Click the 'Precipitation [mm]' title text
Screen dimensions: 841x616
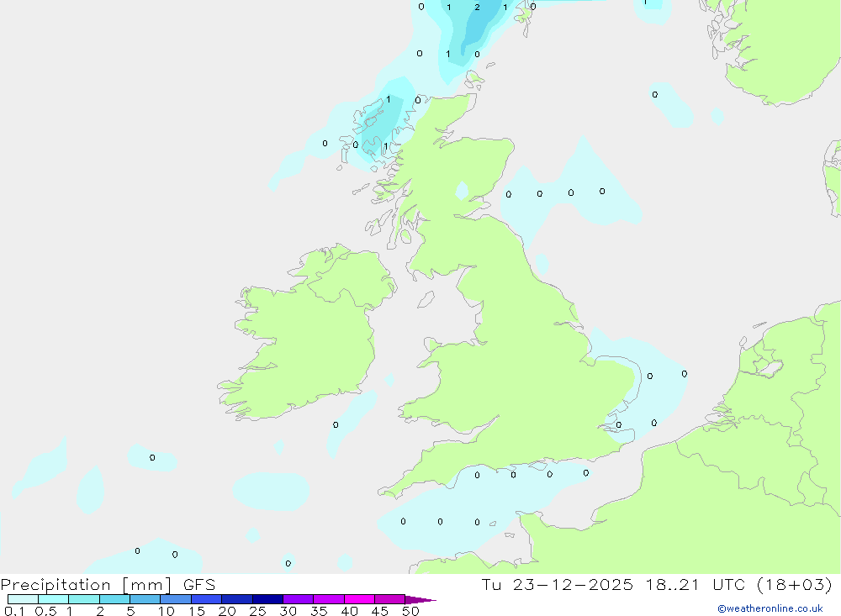pos(86,585)
